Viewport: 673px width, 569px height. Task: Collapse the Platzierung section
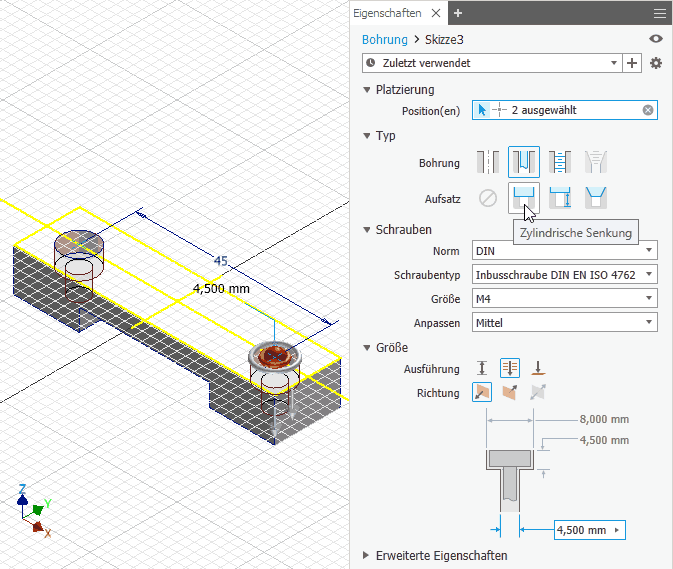tap(367, 89)
